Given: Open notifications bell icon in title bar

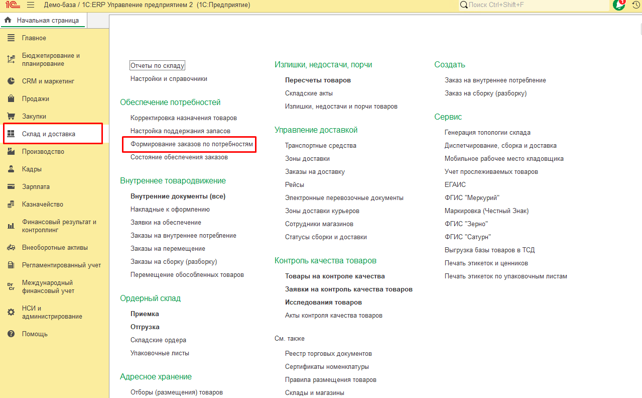Looking at the screenshot, I should (x=619, y=5).
